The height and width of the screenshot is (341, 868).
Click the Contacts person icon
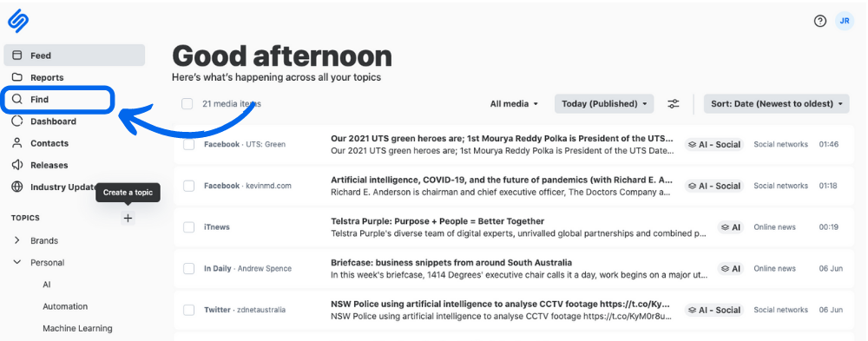point(17,143)
